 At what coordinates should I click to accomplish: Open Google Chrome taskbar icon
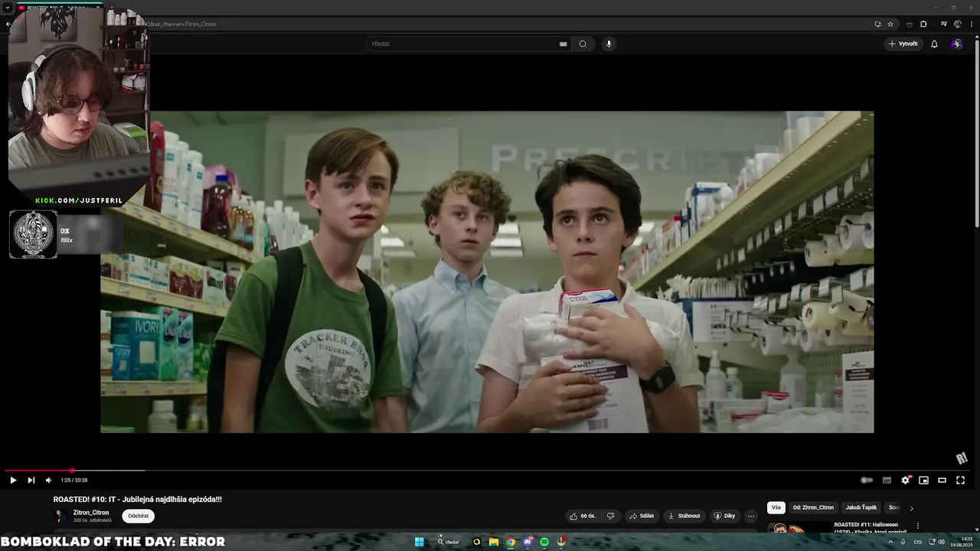[x=511, y=542]
